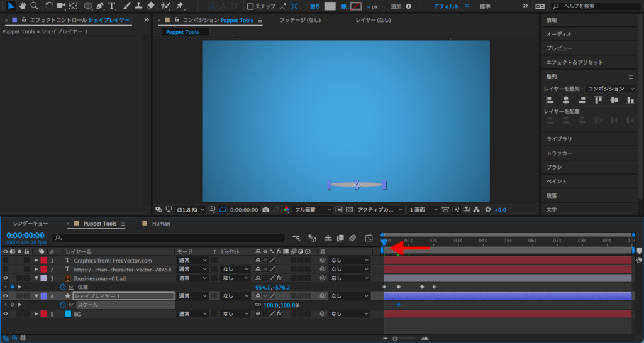Enable the スナップ checkbox
Screen dimensions: 644x343
coord(250,6)
